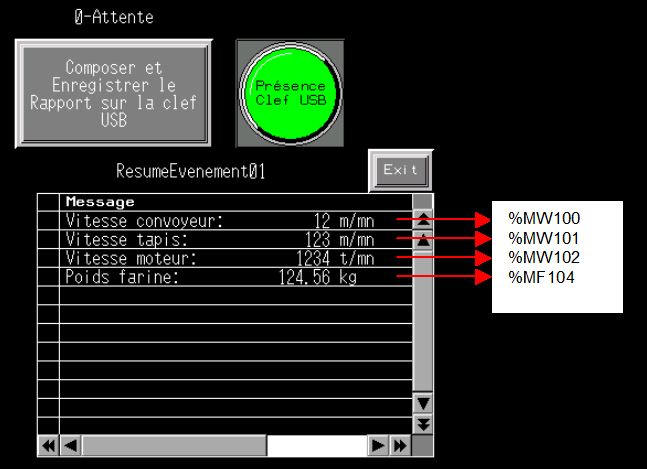Click the double right arrow on horizontal scrollbar
Screen dimensions: 647x469
coord(400,444)
